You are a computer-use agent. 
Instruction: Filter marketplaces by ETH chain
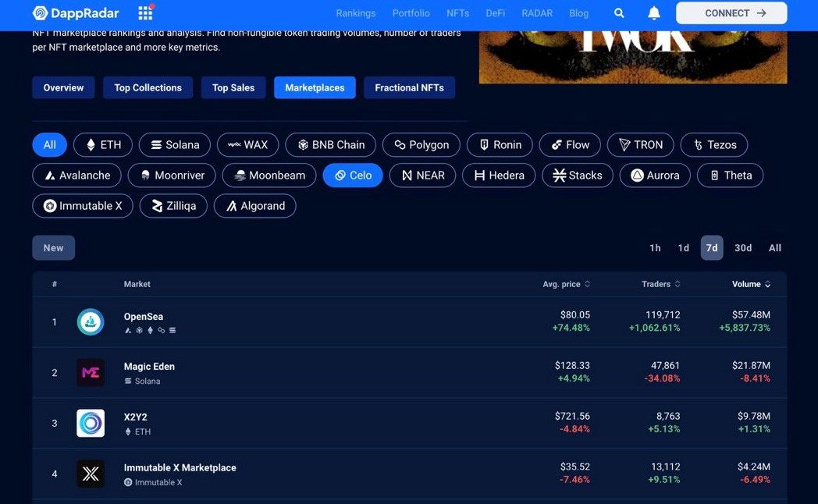[103, 144]
